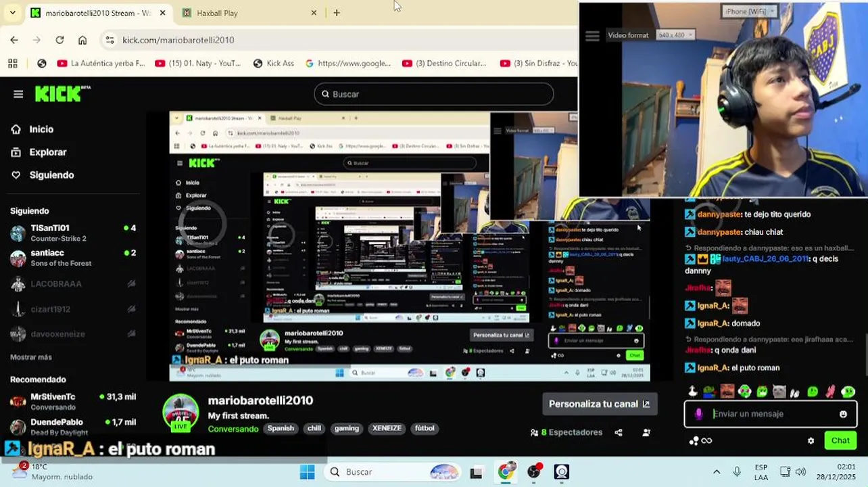Open recommended channel DuendePablo
Screen dimensions: 868x487
[x=73, y=426]
